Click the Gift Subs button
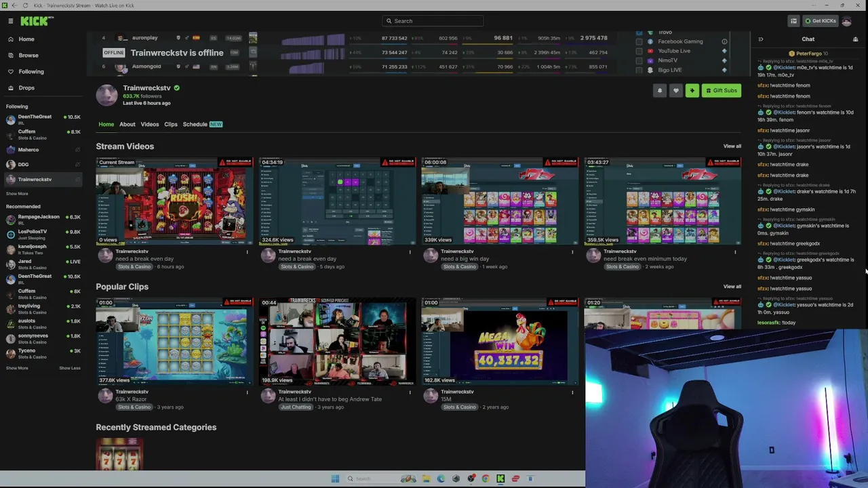The height and width of the screenshot is (488, 868). 721,91
